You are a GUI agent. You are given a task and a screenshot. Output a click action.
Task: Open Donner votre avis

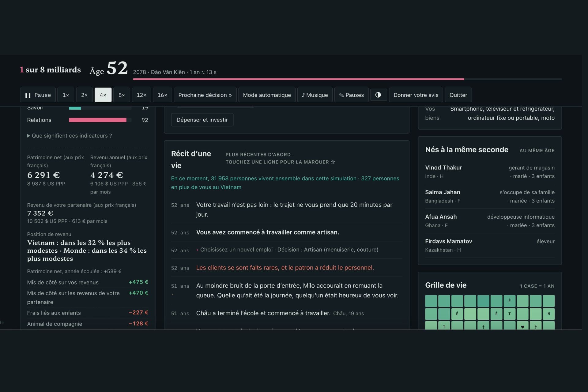pyautogui.click(x=416, y=95)
